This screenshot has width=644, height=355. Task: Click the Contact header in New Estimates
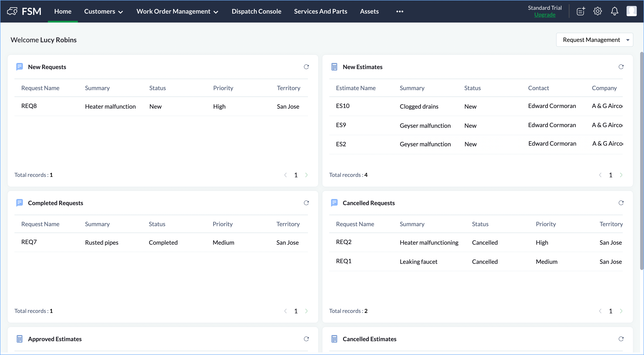(538, 88)
